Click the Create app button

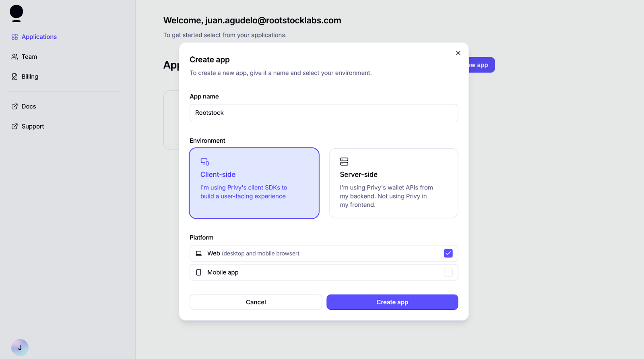pos(392,302)
